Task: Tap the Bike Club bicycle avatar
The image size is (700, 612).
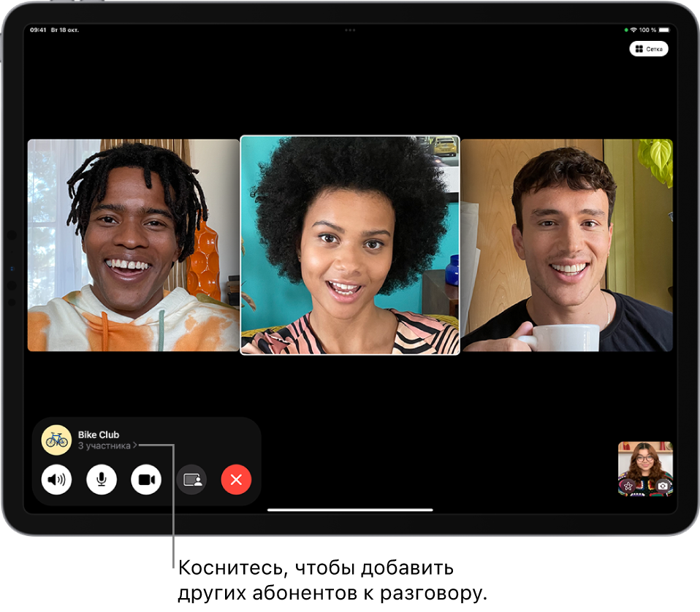Action: point(56,440)
